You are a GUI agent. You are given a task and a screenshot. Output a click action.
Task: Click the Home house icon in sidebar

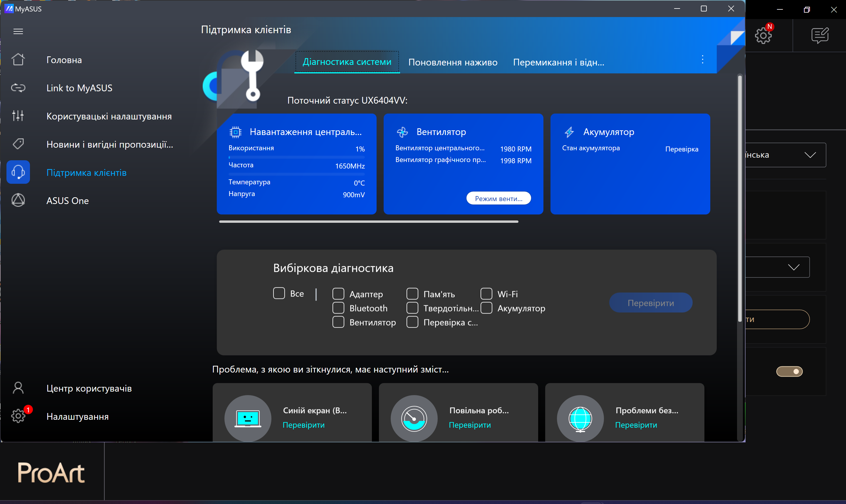18,59
